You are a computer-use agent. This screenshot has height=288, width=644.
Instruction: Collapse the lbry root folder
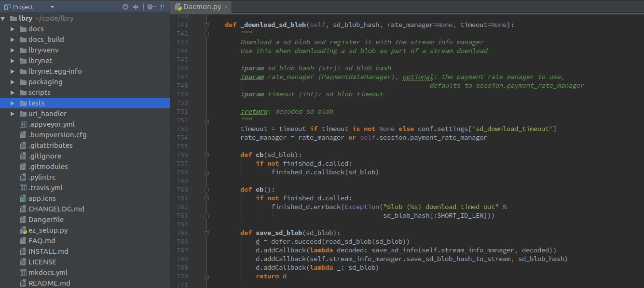coord(3,18)
